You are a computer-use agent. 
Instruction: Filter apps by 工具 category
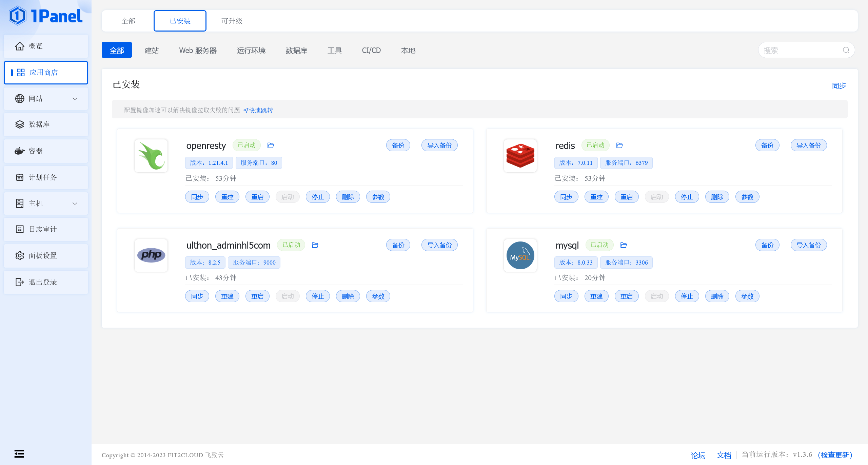click(x=335, y=50)
